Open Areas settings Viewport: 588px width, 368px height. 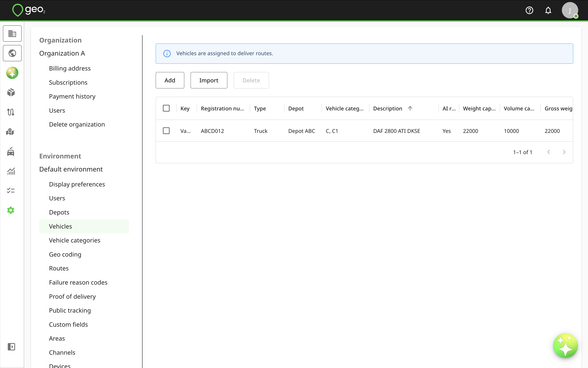57,338
